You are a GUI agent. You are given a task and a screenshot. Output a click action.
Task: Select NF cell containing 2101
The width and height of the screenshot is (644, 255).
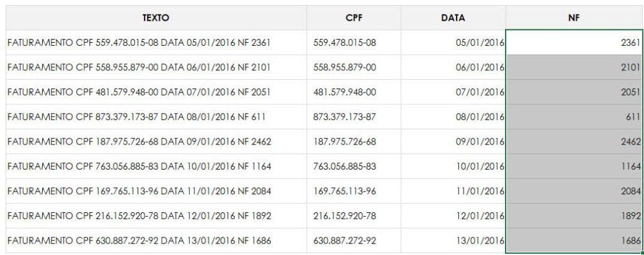pos(575,67)
